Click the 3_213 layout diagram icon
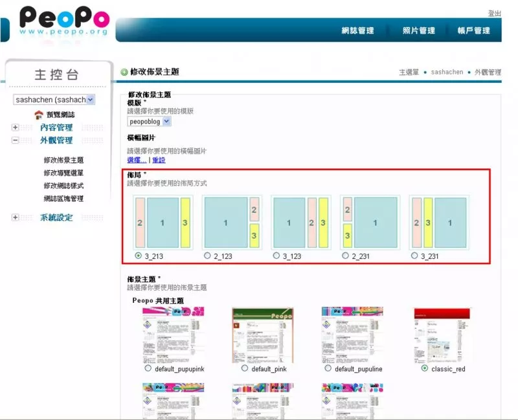This screenshot has width=518, height=420. click(162, 223)
